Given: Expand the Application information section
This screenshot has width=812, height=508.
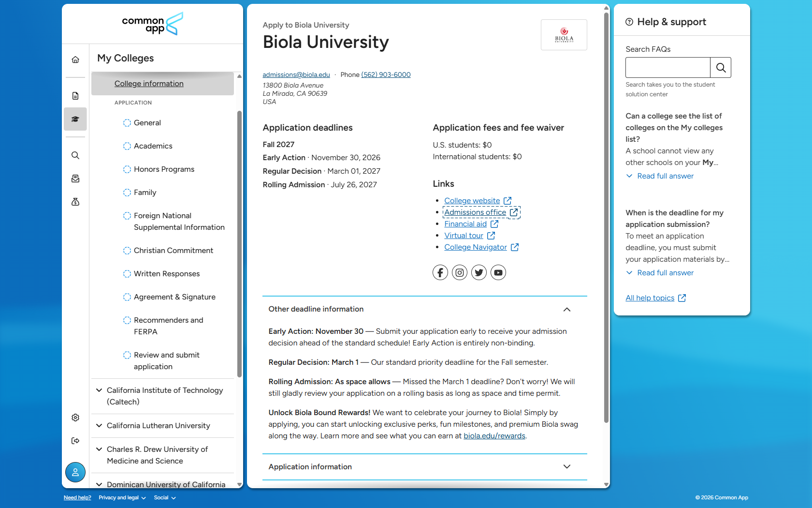Looking at the screenshot, I should 425,467.
